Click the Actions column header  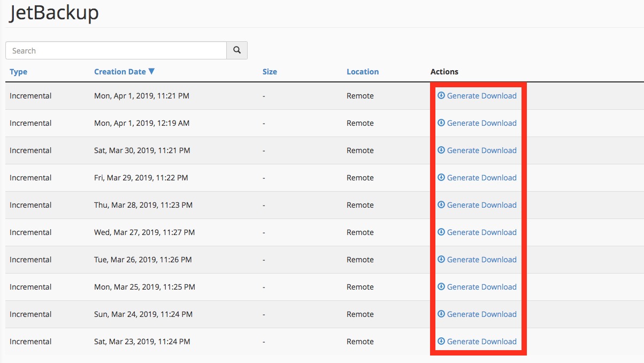tap(444, 72)
